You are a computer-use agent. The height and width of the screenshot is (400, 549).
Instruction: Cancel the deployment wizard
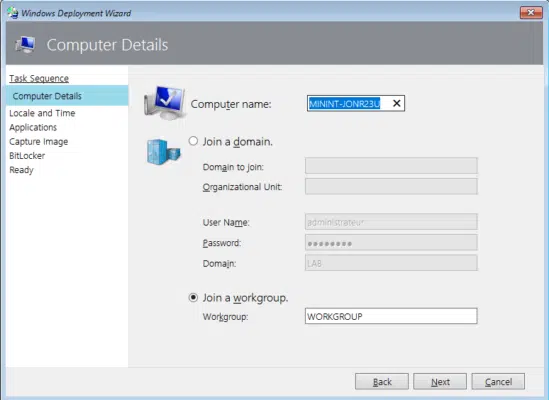click(x=498, y=381)
